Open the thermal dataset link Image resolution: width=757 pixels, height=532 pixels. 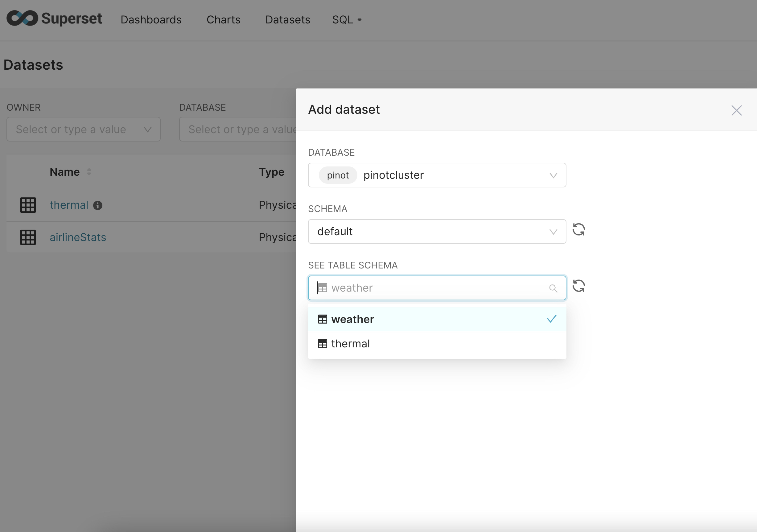tap(69, 205)
